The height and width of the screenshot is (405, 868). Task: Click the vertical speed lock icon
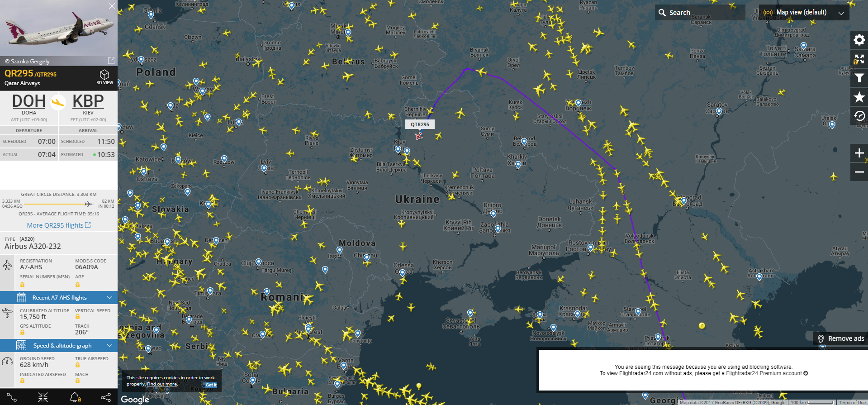point(77,317)
